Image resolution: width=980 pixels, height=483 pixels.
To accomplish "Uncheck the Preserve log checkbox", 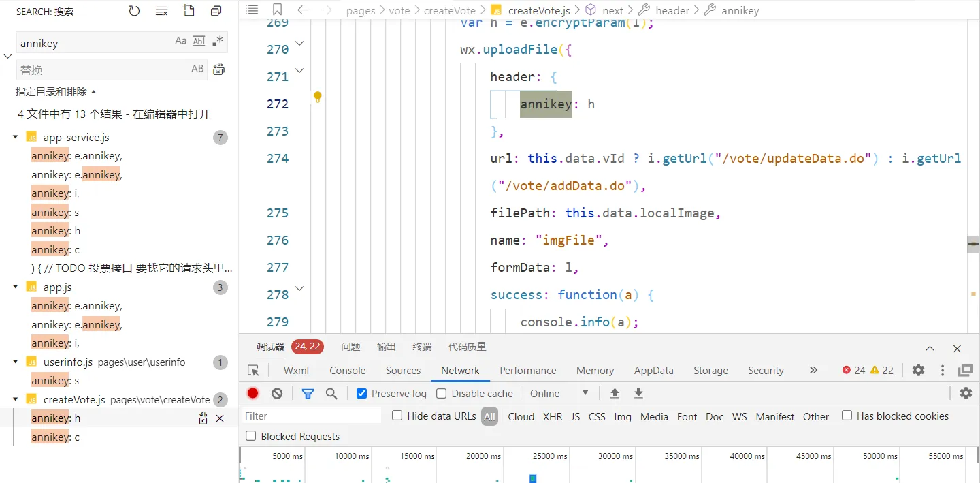I will point(362,393).
